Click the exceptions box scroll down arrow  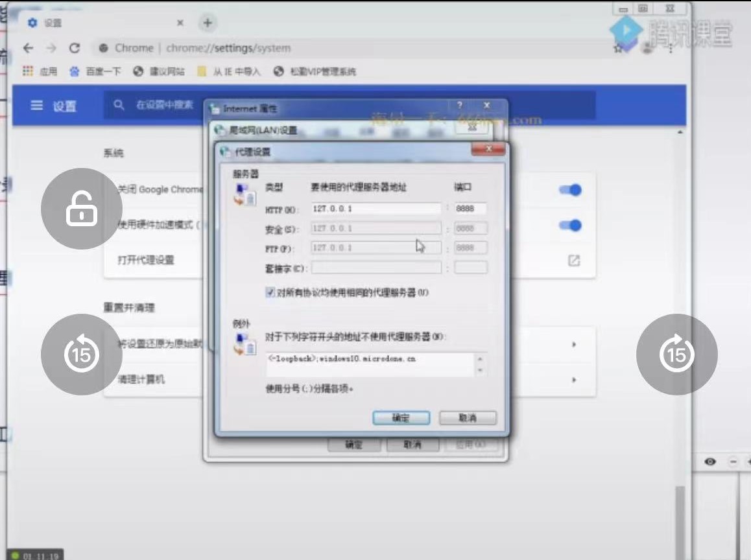click(481, 371)
